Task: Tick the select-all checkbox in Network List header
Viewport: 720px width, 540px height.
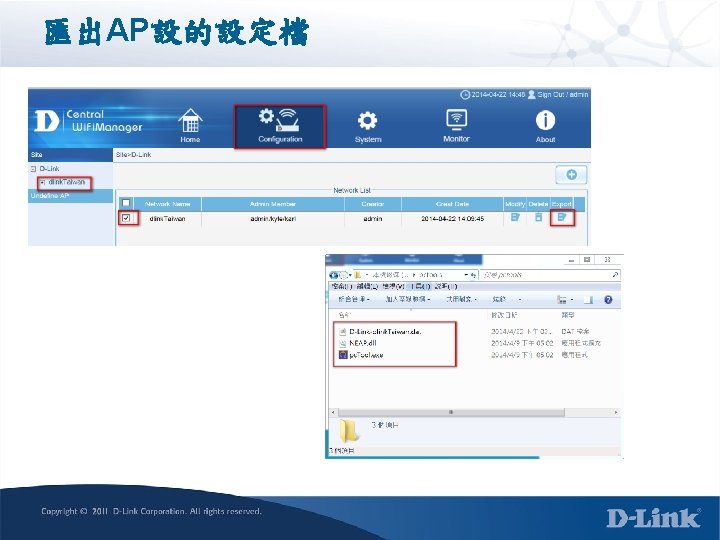Action: point(126,203)
